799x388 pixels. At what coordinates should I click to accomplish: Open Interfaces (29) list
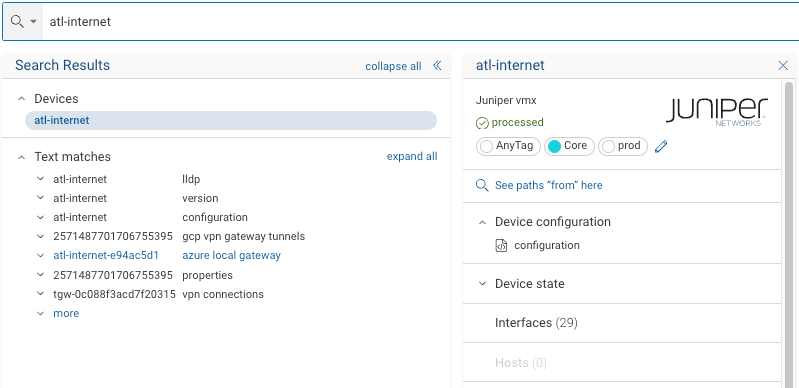tap(536, 323)
